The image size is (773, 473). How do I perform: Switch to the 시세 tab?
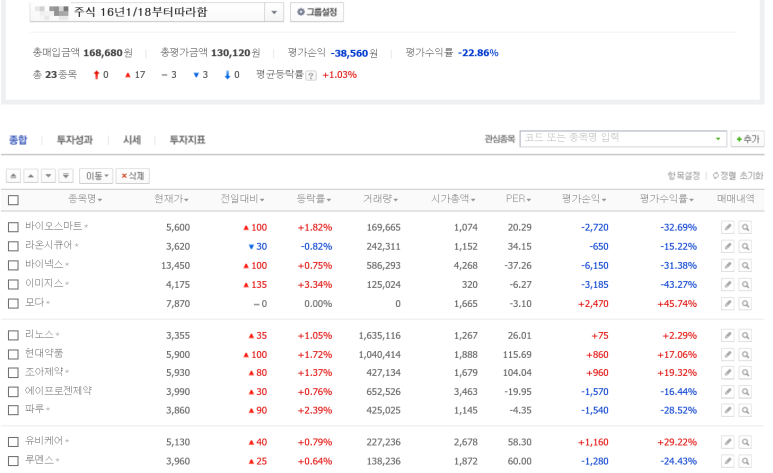tap(132, 140)
